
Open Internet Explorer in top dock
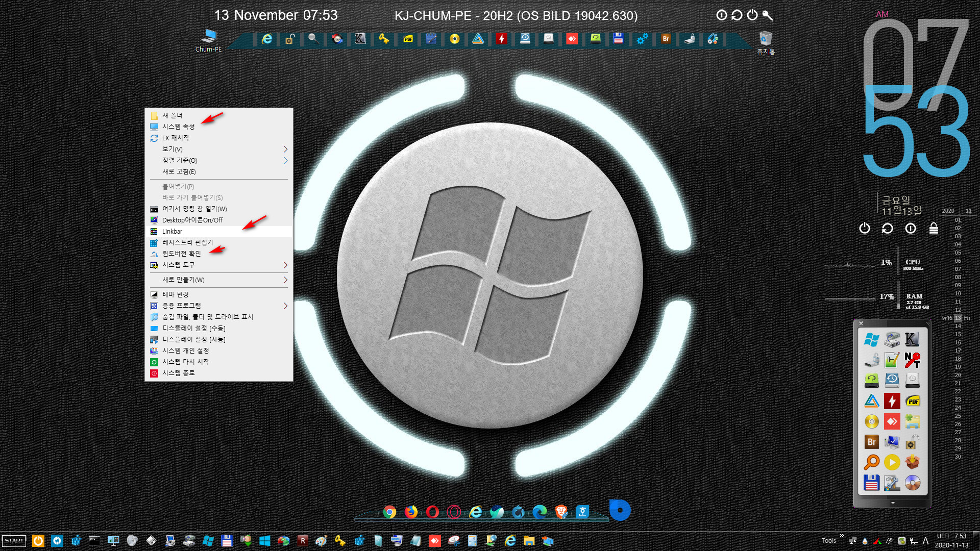(266, 39)
